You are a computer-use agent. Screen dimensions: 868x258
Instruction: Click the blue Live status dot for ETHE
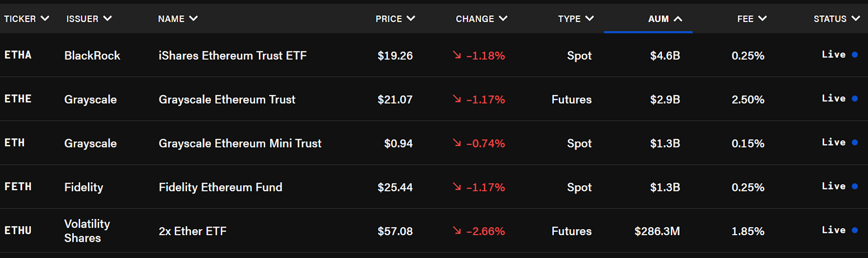[855, 99]
